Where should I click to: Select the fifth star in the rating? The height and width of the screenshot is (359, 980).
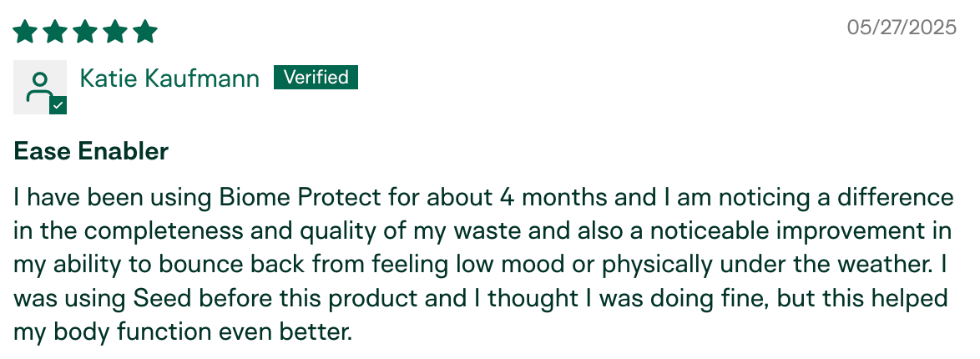point(145,32)
